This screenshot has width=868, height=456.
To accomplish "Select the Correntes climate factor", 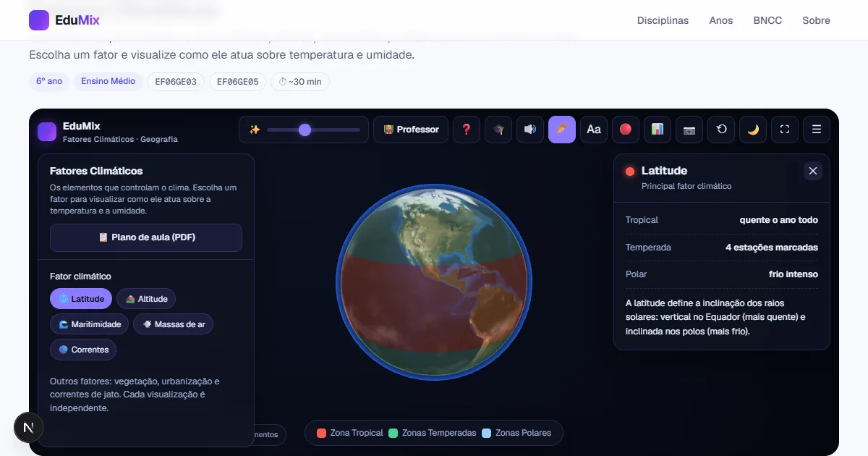I will coord(83,350).
